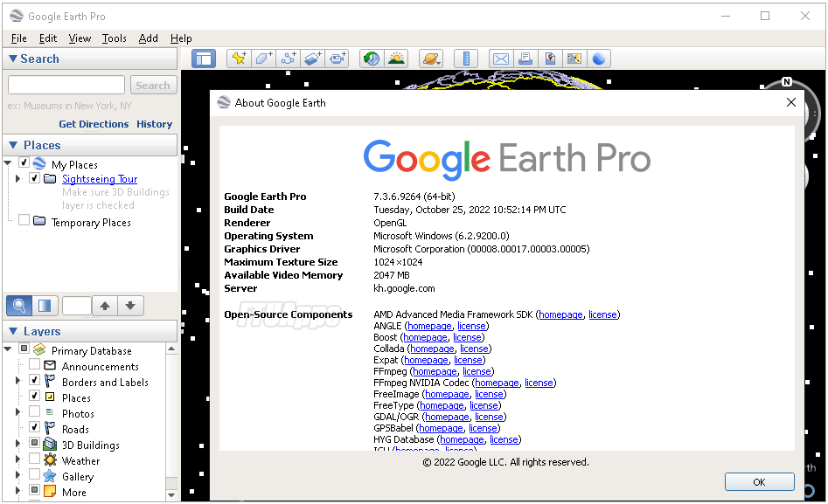Open the ruler measurement tool
Viewport: 828px width, 504px height.
point(466,59)
